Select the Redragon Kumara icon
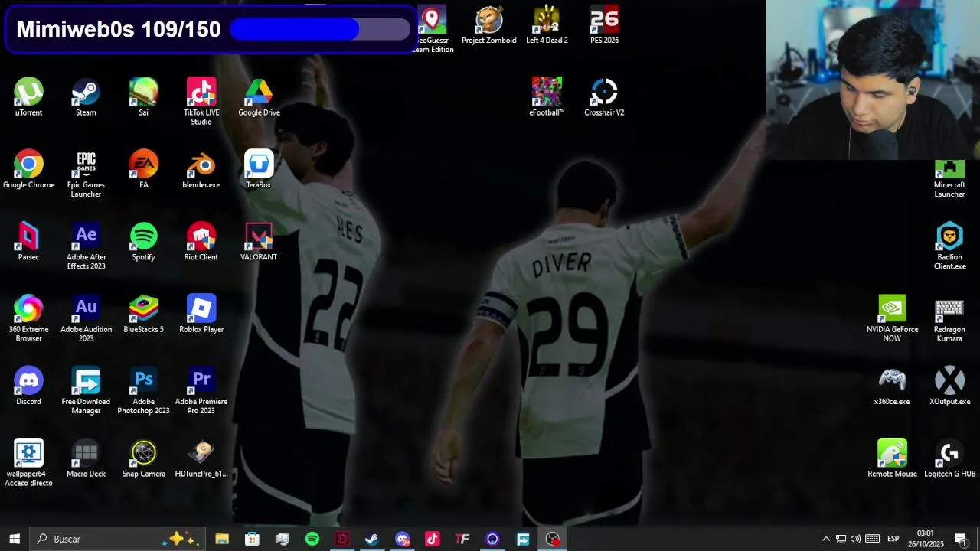 [949, 318]
